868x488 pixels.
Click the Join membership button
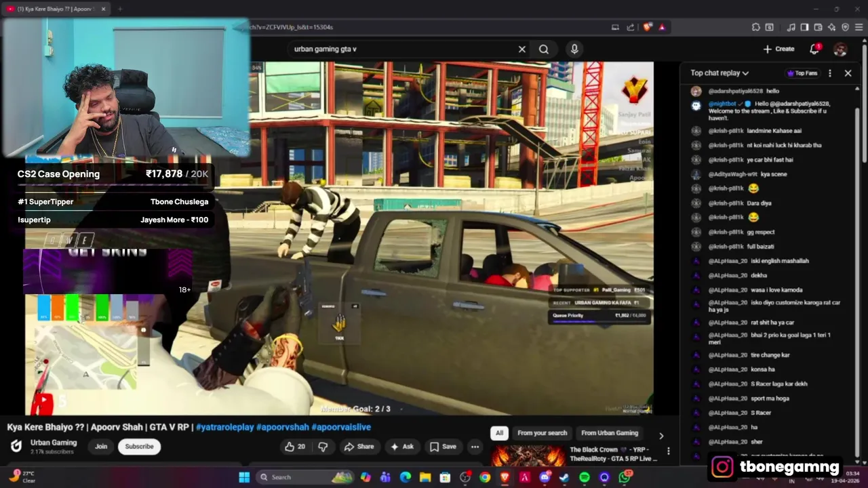point(101,447)
